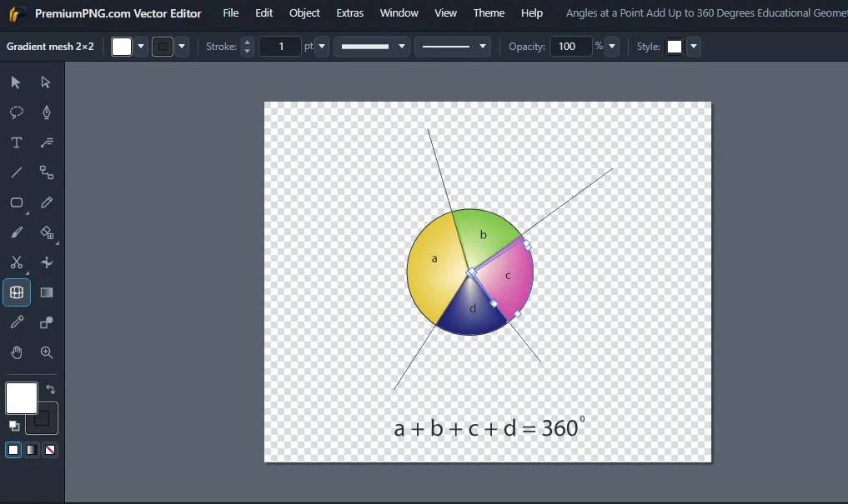Select the Gradient Mesh tool

tap(16, 292)
